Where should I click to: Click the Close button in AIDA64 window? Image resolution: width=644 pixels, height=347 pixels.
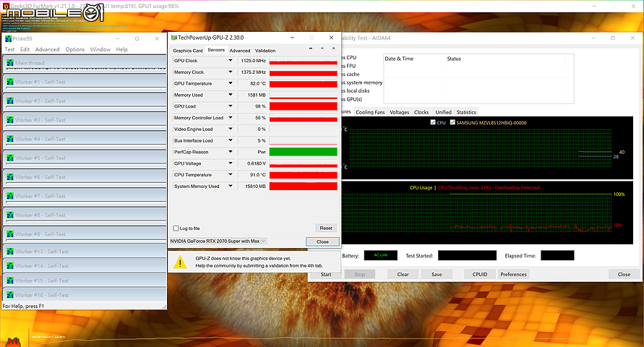[x=624, y=274]
